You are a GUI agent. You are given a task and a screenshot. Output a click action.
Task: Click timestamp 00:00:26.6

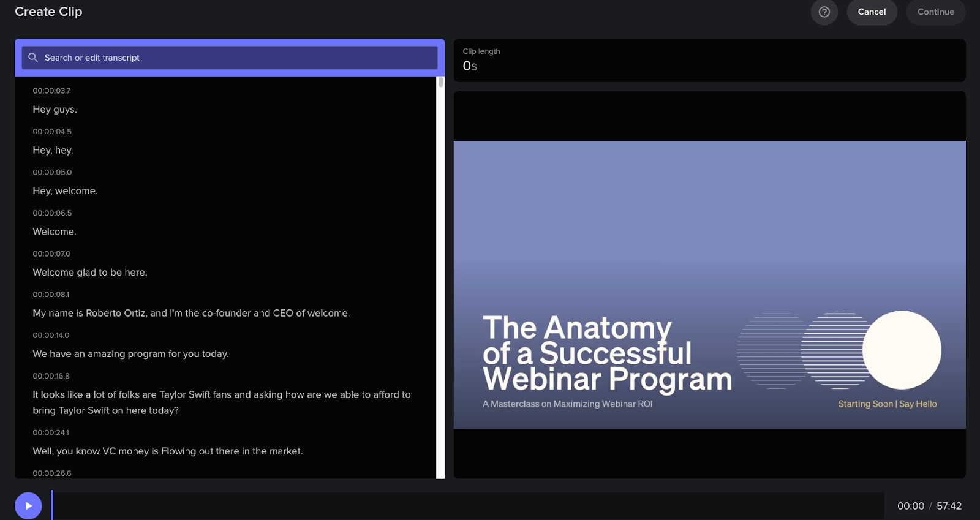coord(52,473)
